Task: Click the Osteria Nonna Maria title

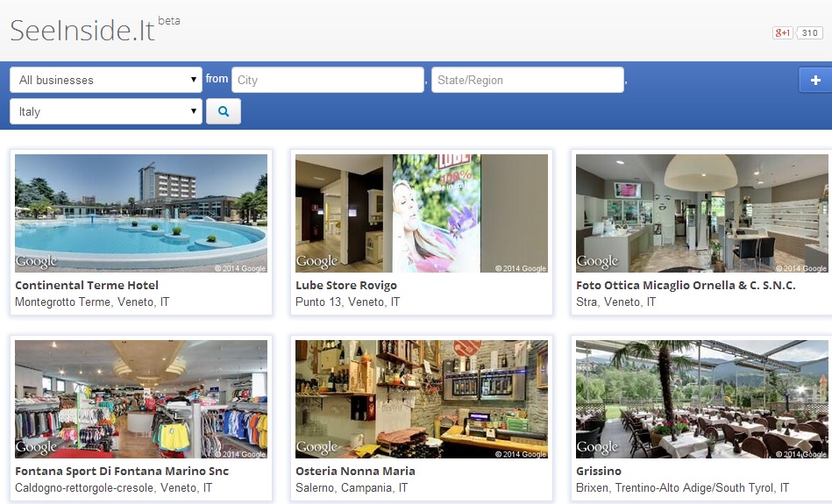Action: [x=355, y=471]
